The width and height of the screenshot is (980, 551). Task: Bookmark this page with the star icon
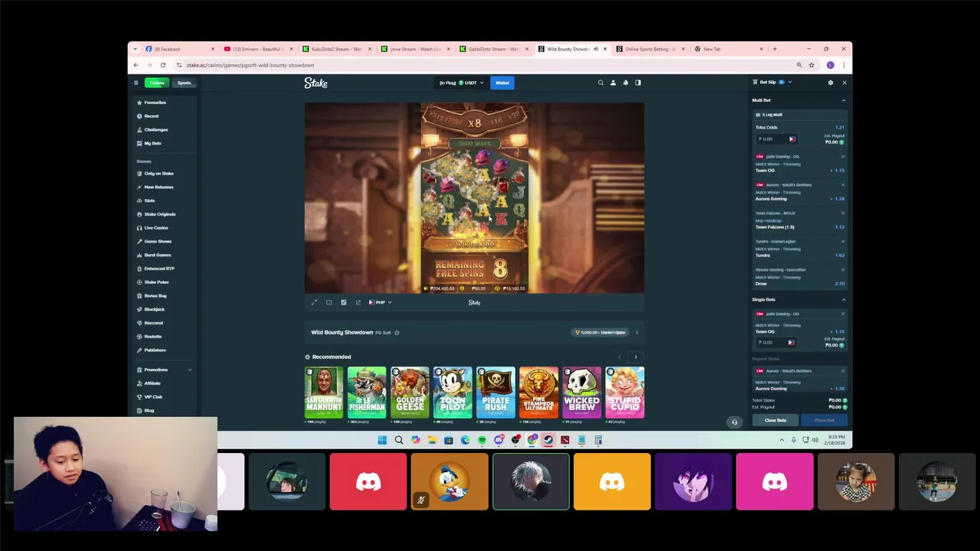[812, 65]
